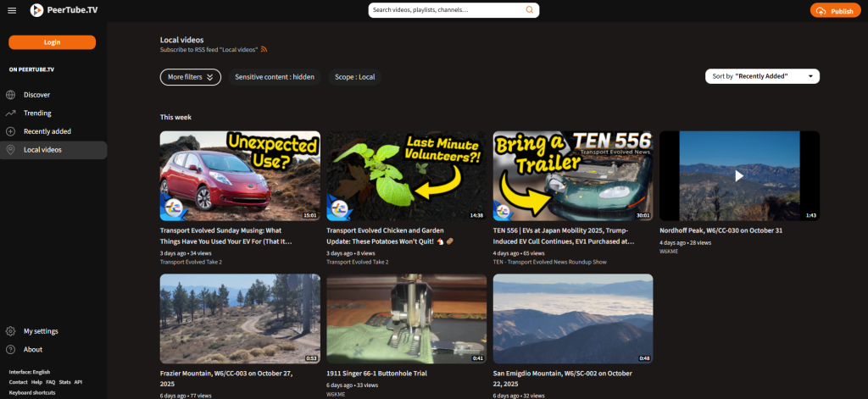
Task: Click the Sensitive content : hidden filter chip
Action: point(275,77)
